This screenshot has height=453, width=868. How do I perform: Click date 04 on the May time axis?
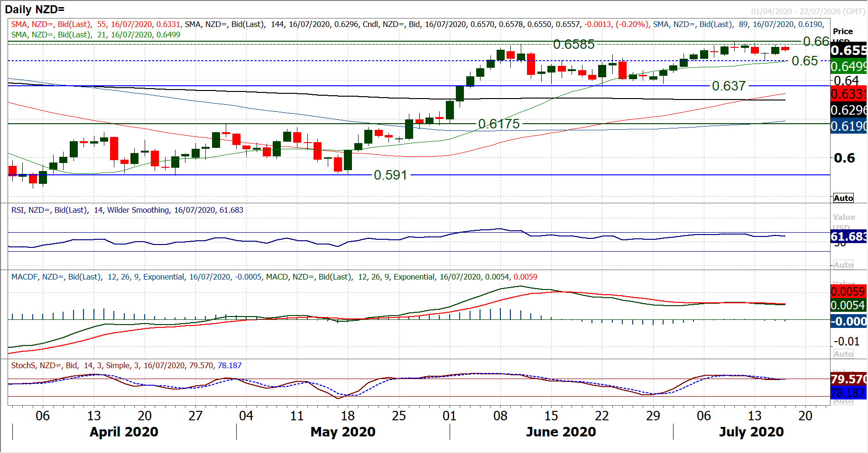(246, 416)
